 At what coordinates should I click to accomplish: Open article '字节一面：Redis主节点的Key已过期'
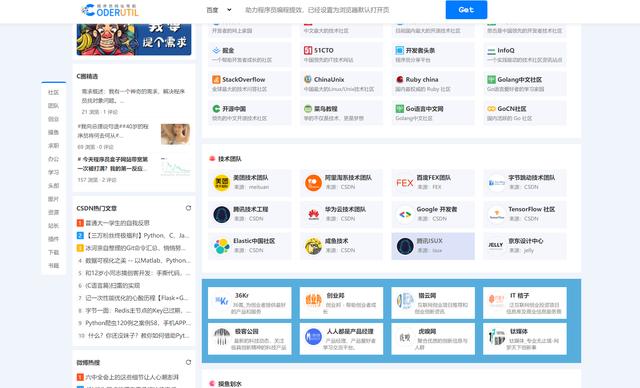[138, 310]
